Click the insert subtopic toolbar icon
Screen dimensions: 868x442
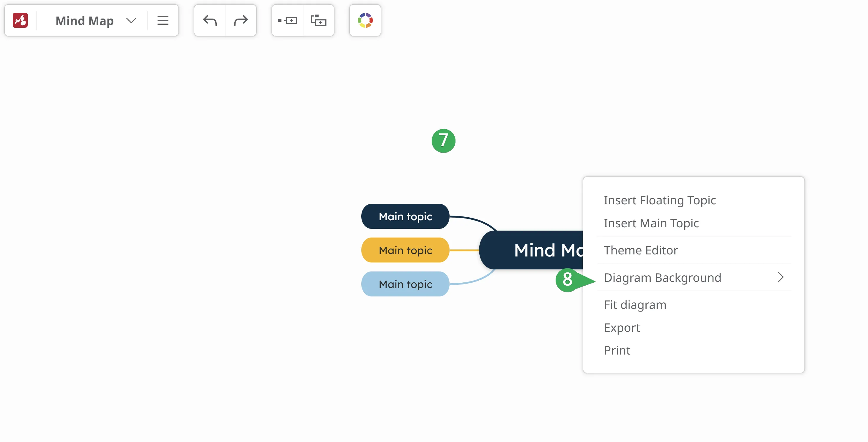(x=318, y=21)
